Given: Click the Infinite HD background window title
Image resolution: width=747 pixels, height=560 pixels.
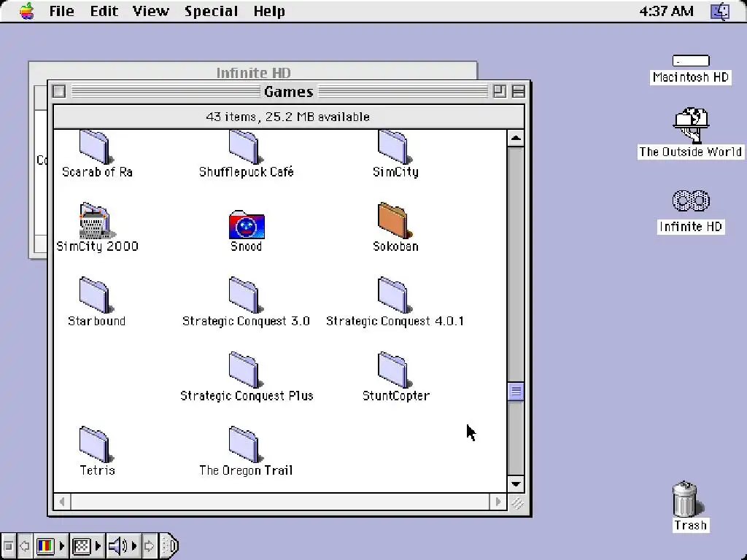Looking at the screenshot, I should [253, 72].
